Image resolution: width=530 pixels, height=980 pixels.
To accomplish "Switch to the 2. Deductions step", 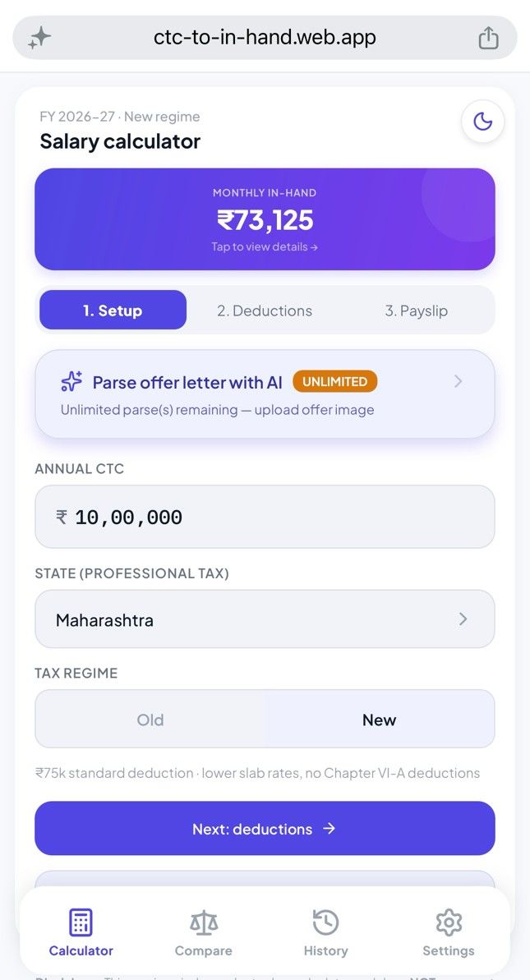I will tap(265, 311).
